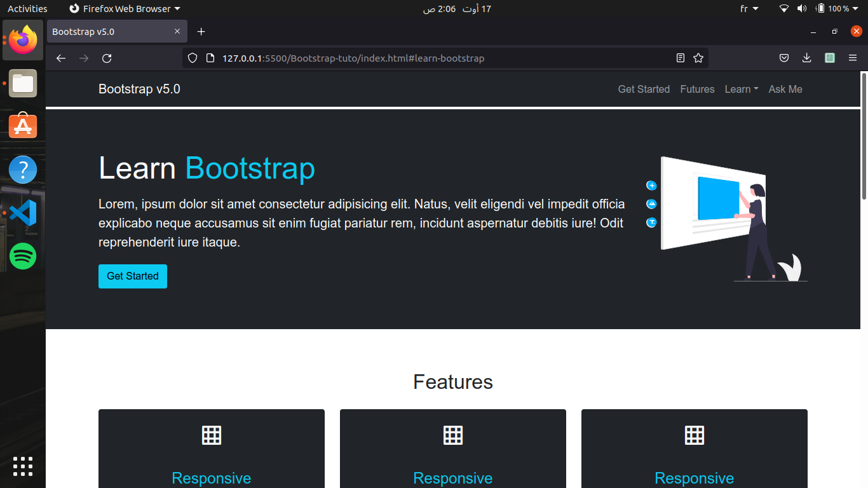Bookmark this page with the star
868x488 pixels.
[x=698, y=58]
